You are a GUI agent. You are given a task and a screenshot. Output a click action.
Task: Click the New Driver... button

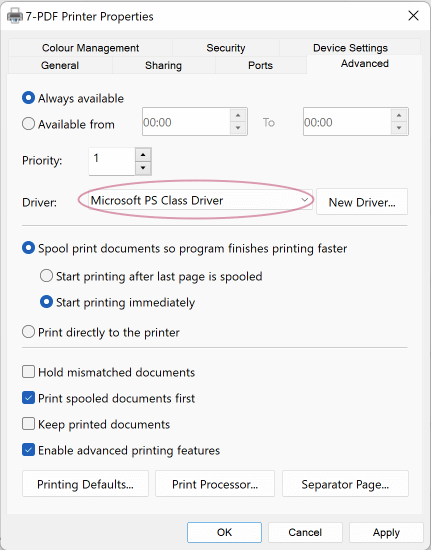tap(362, 202)
